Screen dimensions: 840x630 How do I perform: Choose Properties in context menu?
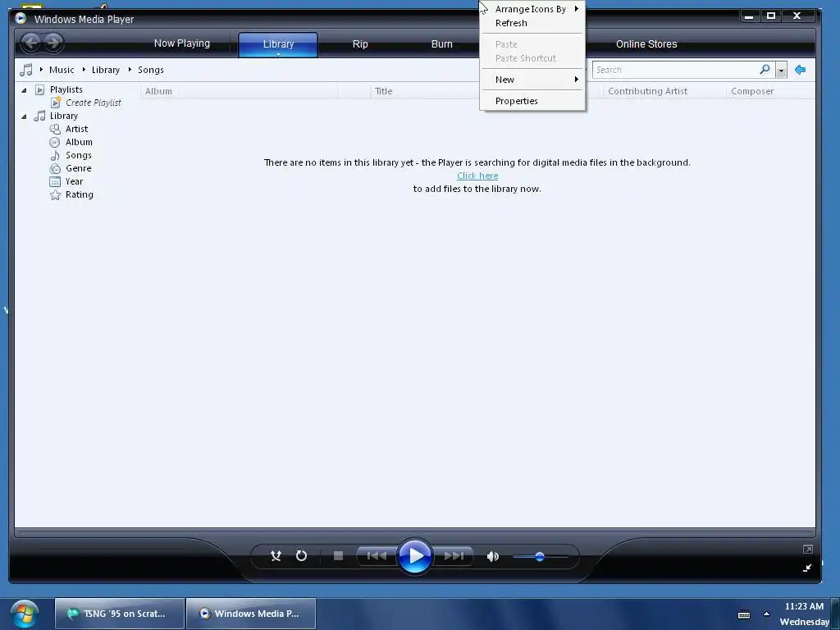click(532, 101)
